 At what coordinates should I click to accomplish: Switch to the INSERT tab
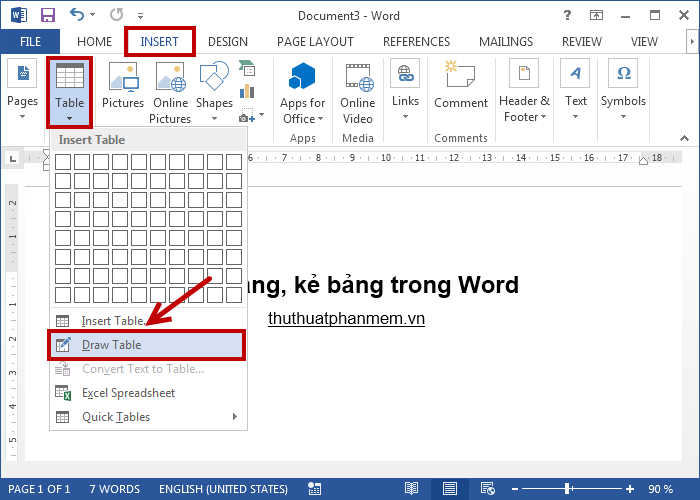click(159, 42)
